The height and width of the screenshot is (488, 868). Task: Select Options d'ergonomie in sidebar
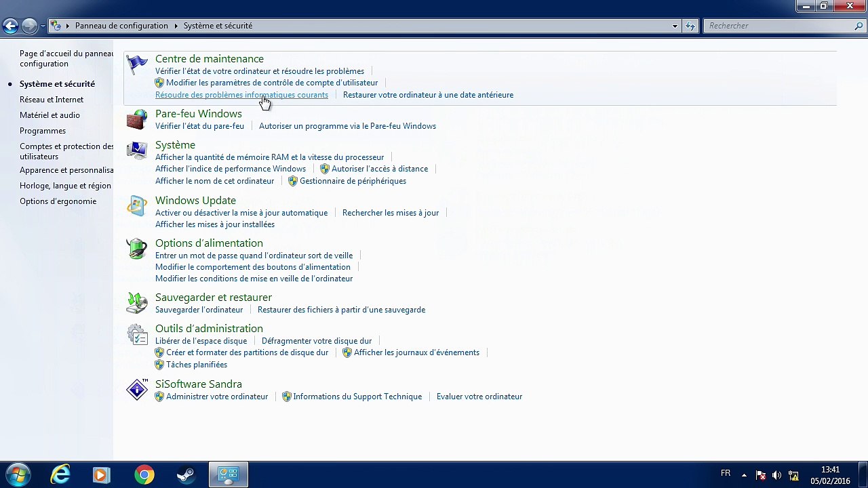(x=58, y=201)
